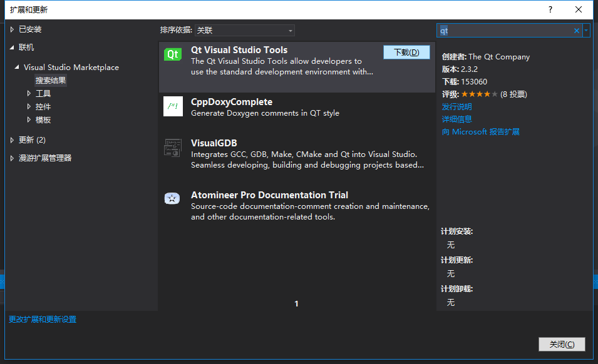598x364 pixels.
Task: Open the search box dropdown arrow
Action: (x=586, y=31)
